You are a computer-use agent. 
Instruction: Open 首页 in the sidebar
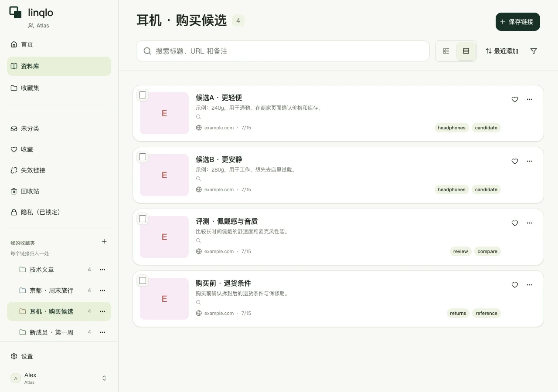(59, 44)
